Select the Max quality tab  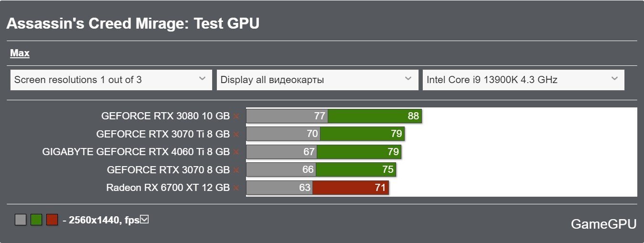click(x=20, y=53)
